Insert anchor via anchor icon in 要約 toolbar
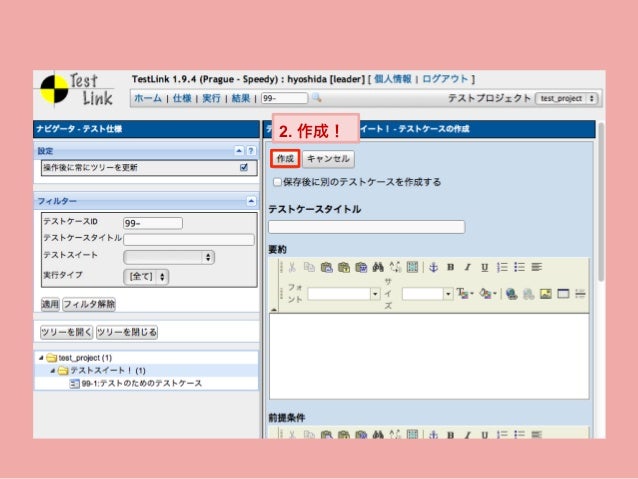638x479 pixels. click(x=433, y=267)
